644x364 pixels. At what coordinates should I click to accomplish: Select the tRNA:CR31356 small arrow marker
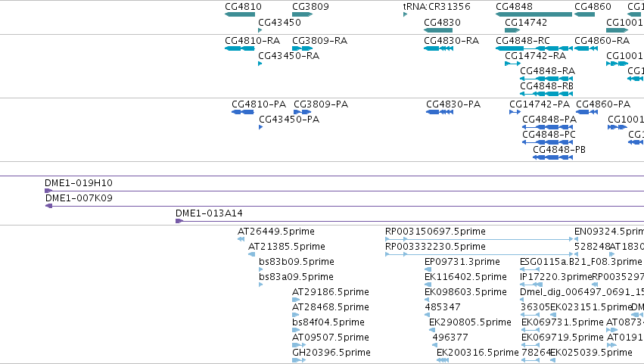[x=406, y=14]
